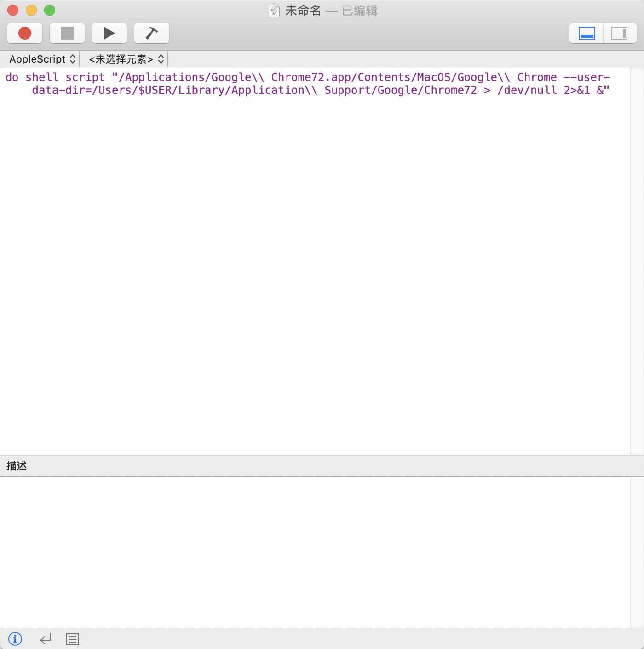Click the 未命名 document title
This screenshot has width=644, height=649.
pos(303,11)
